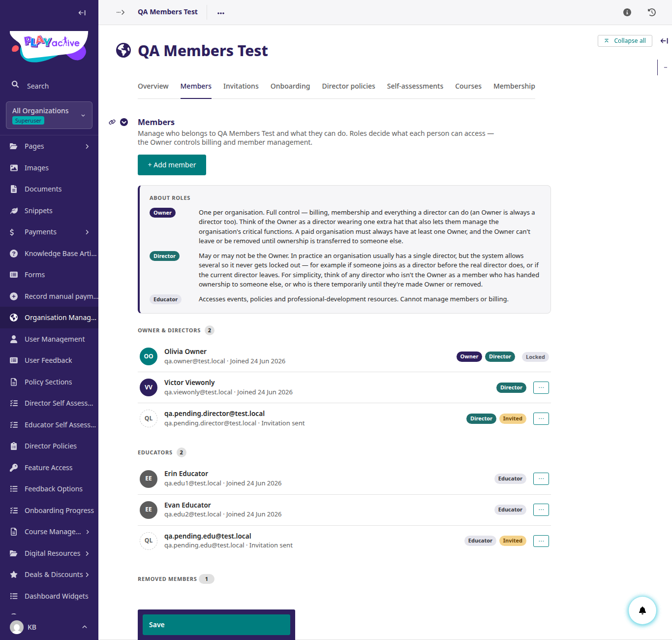This screenshot has width=672, height=640.
Task: Collapse the sidebar with the arrow icon
Action: [82, 13]
